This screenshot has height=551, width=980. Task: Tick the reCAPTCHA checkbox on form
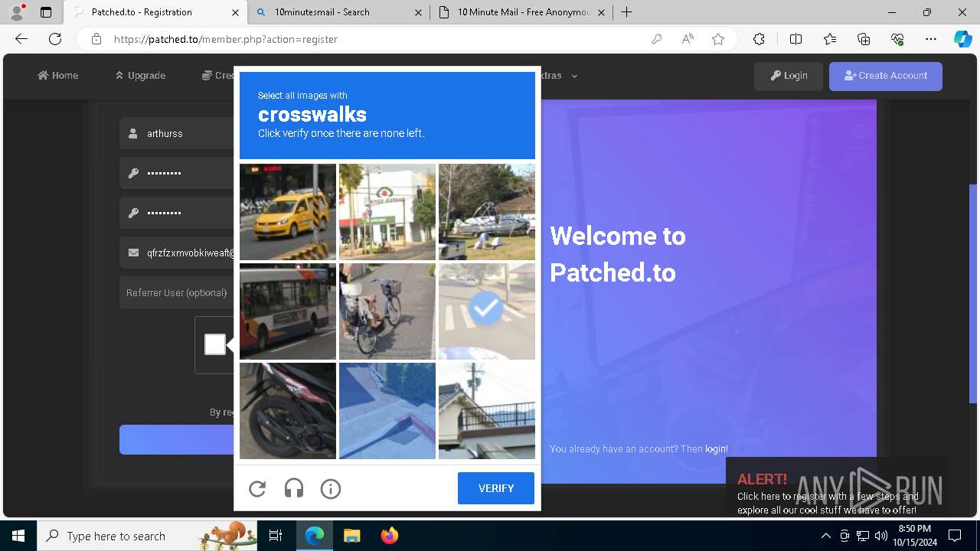click(215, 344)
